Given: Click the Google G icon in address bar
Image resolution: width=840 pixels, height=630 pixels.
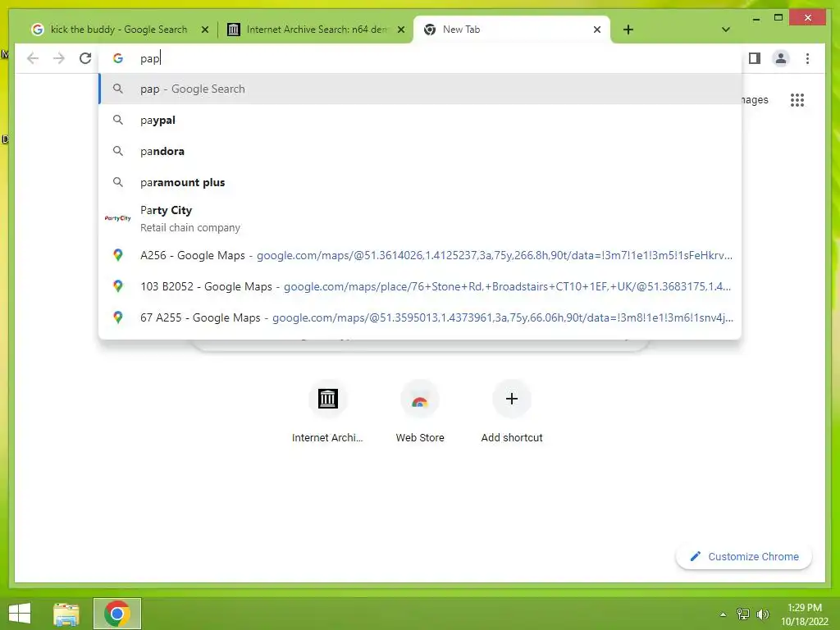Looking at the screenshot, I should click(x=118, y=58).
